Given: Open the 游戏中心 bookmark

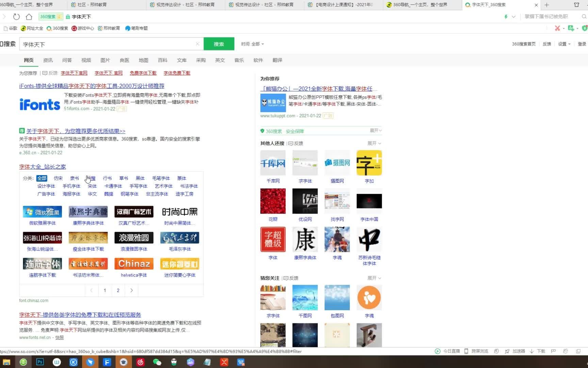Looking at the screenshot, I should tap(83, 28).
